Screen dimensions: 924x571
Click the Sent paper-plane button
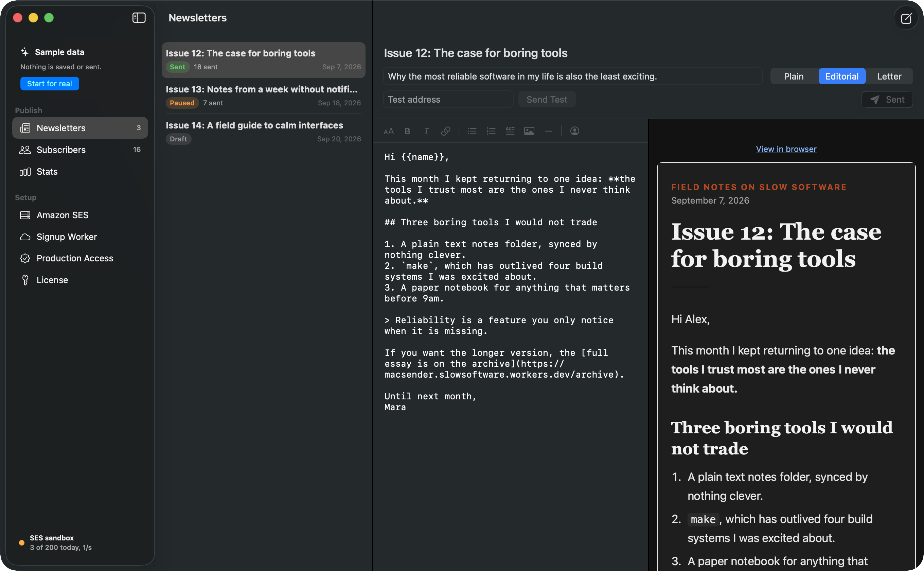(887, 99)
